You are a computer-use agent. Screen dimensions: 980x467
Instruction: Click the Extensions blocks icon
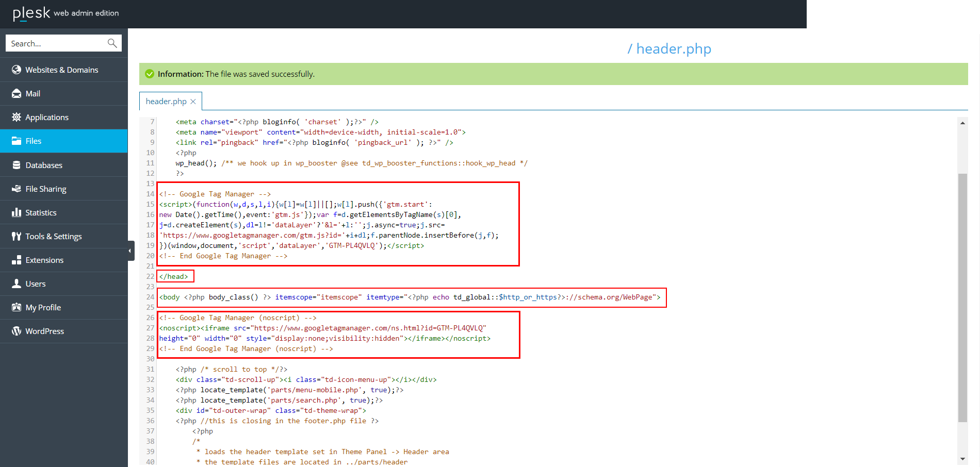(x=17, y=260)
